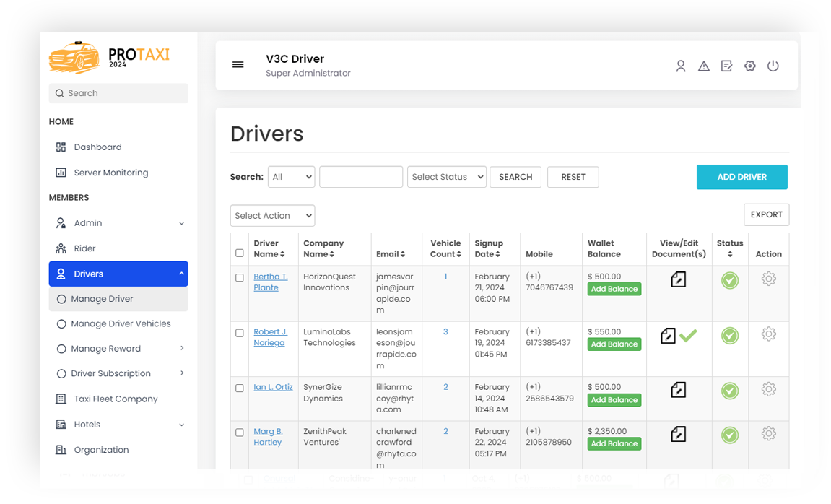Check the box for Ian L. Ortiz
The width and height of the screenshot is (831, 504).
point(240,388)
